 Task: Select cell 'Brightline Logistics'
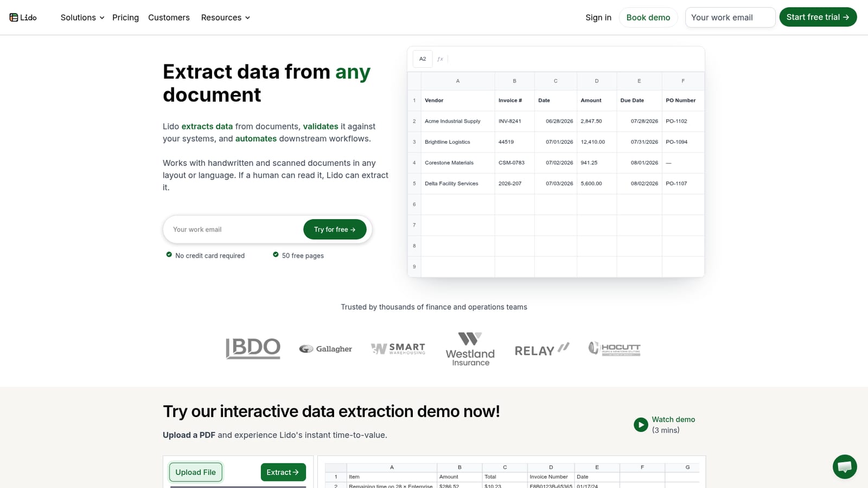[x=458, y=142]
